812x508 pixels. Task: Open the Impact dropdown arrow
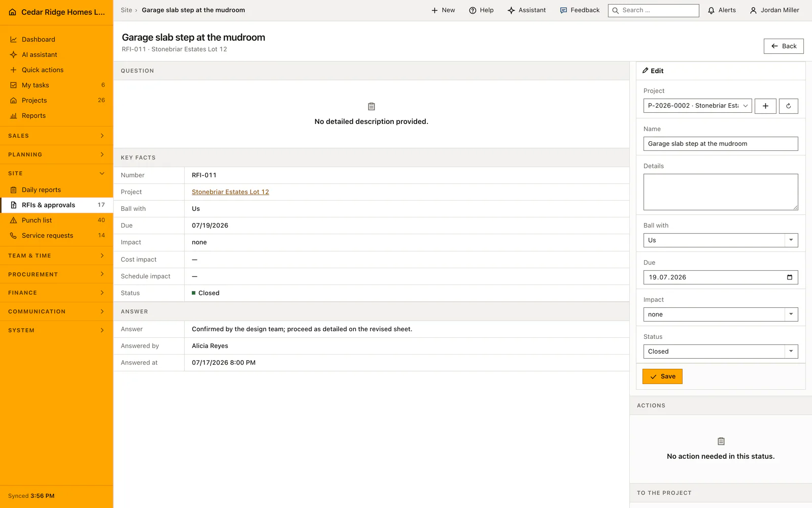[x=791, y=314]
